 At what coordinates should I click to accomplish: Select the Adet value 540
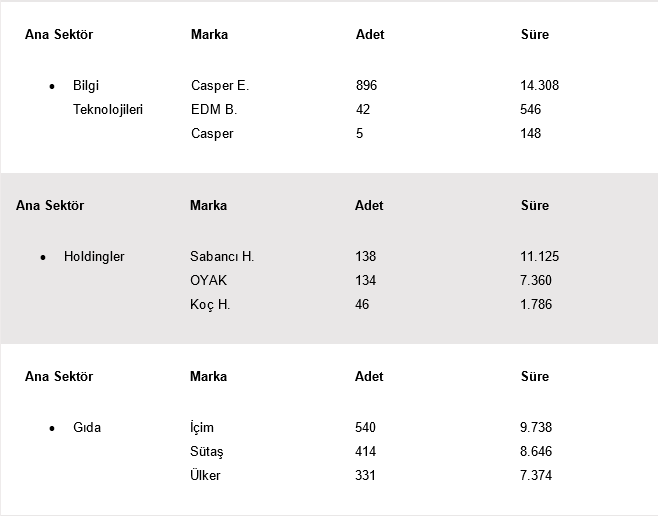click(x=365, y=428)
